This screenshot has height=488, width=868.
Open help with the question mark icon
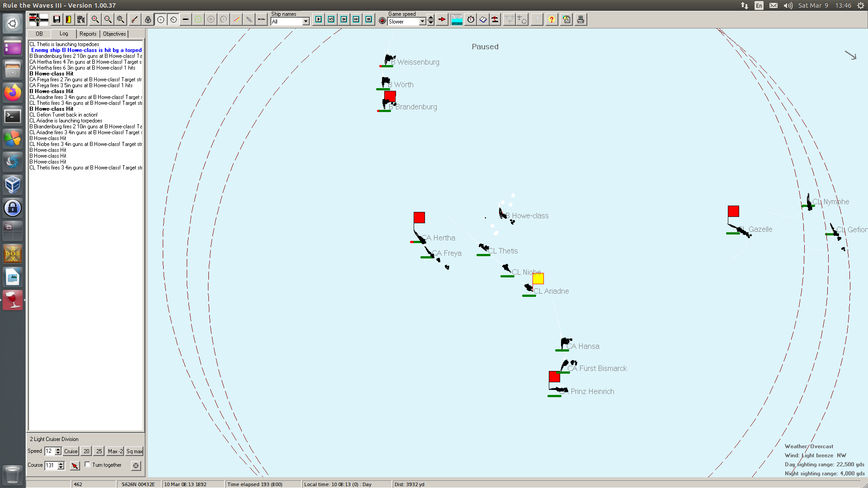(x=552, y=19)
